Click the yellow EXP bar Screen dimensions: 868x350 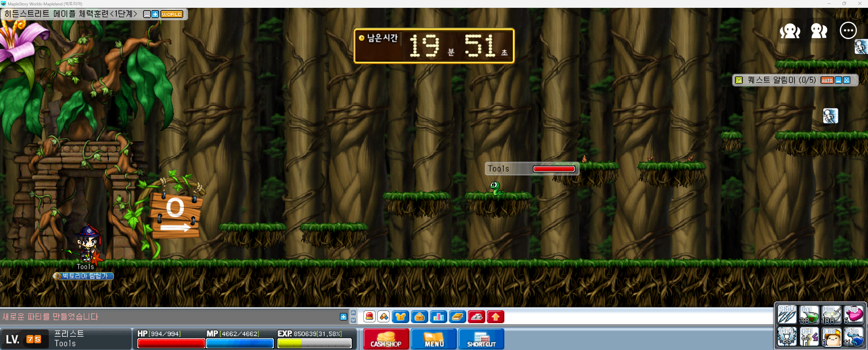tap(314, 344)
